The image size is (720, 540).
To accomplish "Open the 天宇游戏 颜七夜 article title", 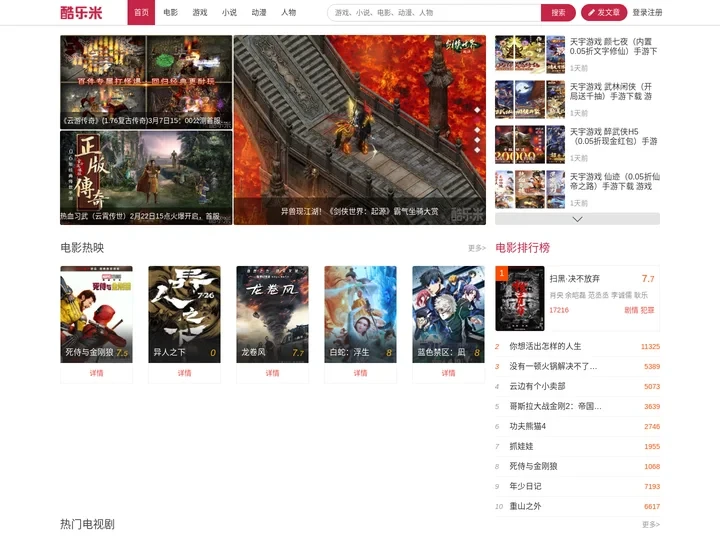I will tap(613, 46).
